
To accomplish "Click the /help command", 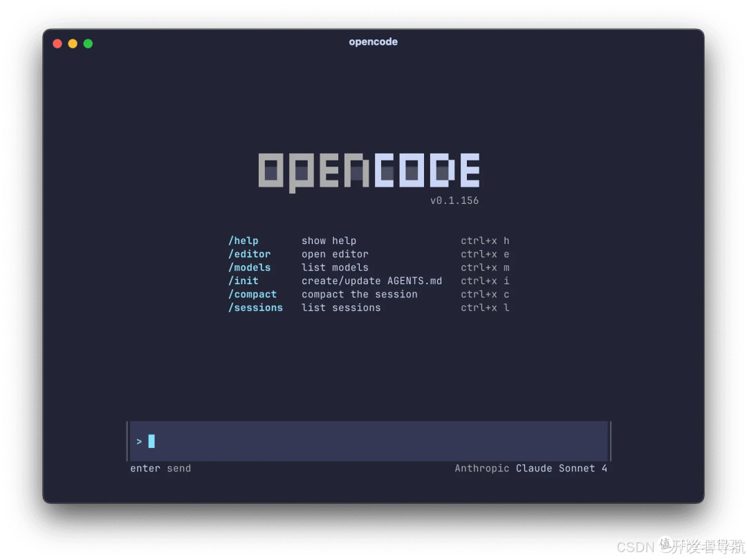I will coord(243,241).
